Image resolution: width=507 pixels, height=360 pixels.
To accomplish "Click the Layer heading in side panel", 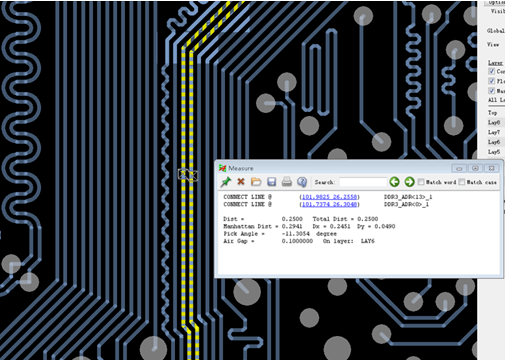I will point(495,63).
